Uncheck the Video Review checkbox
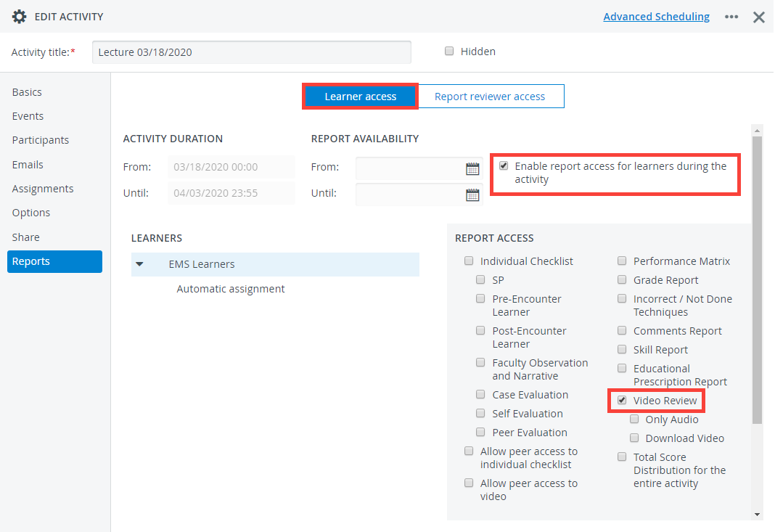Screen dimensions: 775x532 [622, 400]
